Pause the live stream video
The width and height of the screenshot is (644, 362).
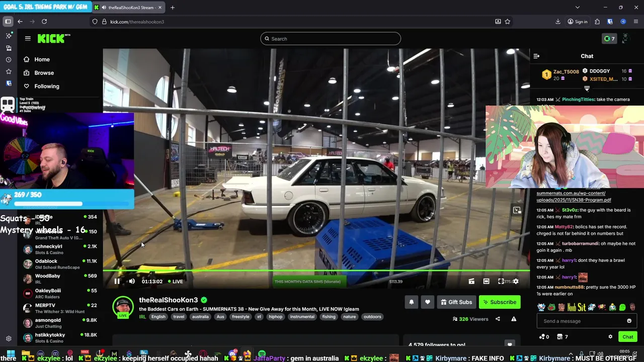click(117, 282)
